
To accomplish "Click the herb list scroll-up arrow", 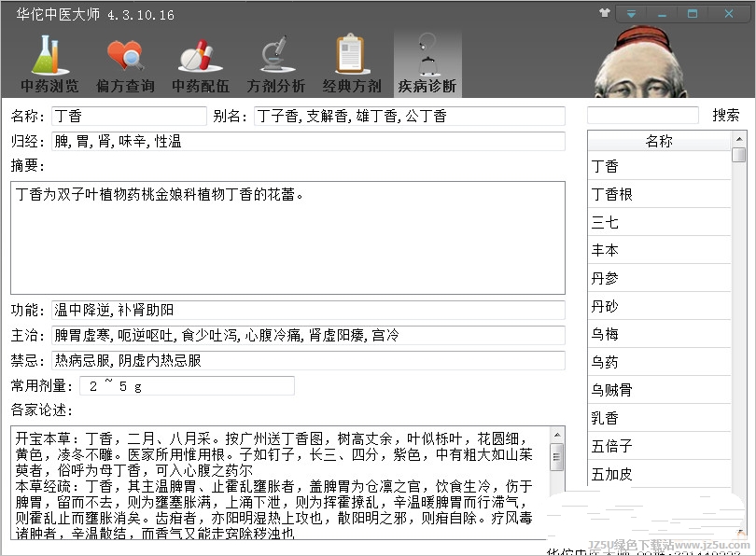I will (x=738, y=139).
